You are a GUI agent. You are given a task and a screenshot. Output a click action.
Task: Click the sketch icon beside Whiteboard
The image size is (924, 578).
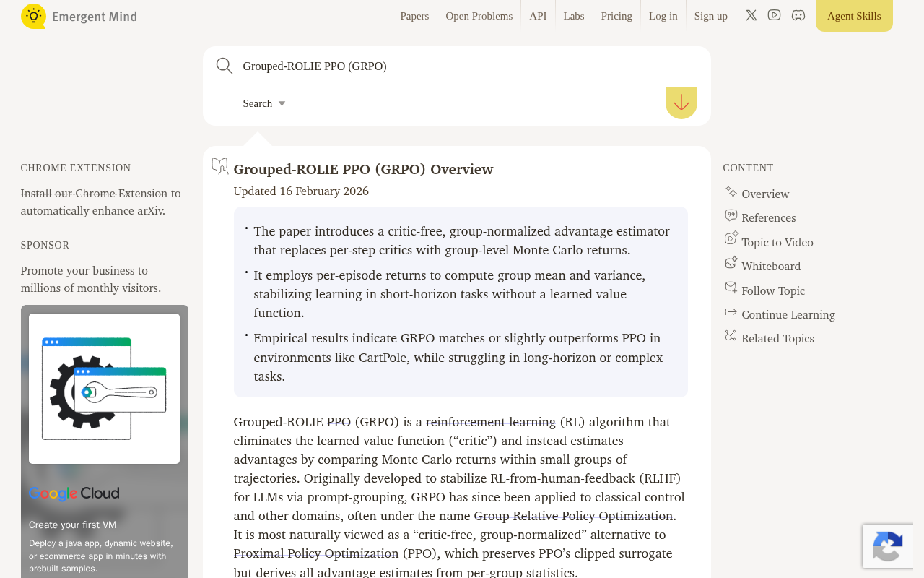(731, 262)
